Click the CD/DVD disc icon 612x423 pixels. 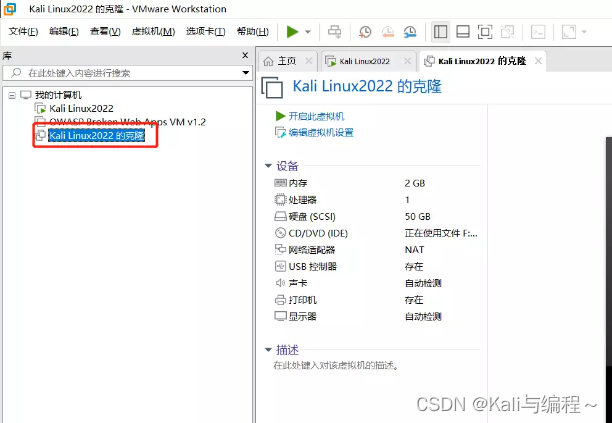click(280, 233)
